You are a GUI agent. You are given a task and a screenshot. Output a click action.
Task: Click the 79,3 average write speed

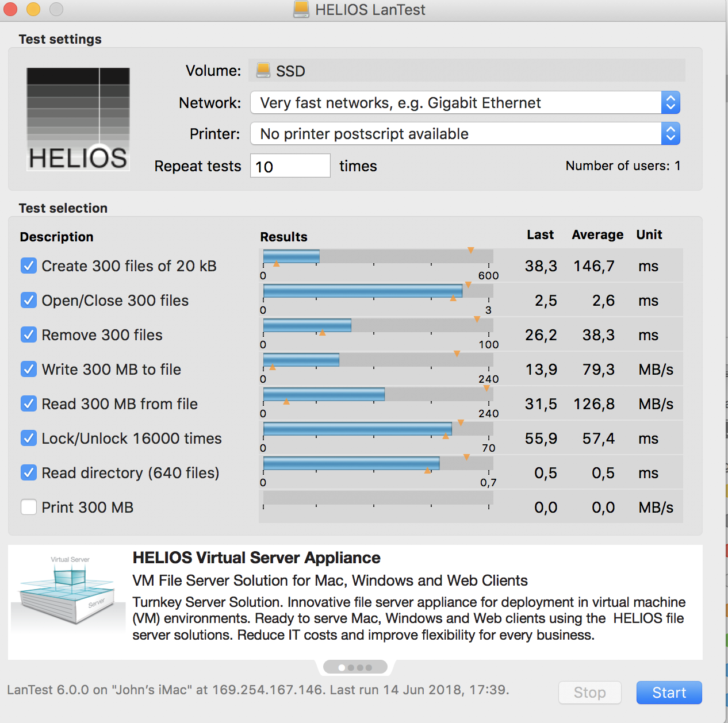[x=599, y=370]
